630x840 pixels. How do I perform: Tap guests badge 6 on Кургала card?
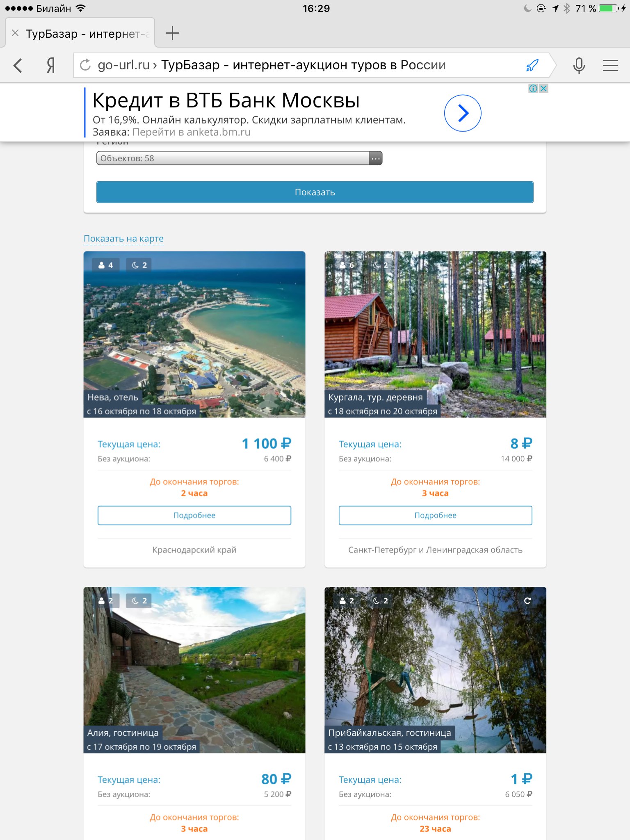[347, 265]
